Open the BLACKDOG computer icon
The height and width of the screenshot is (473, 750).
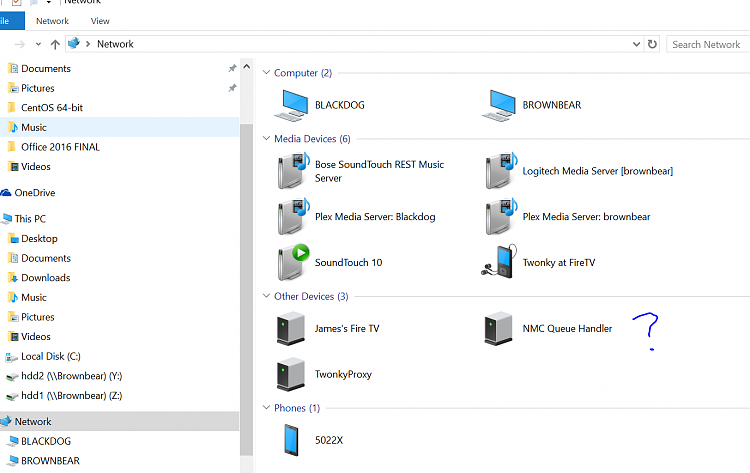[x=291, y=105]
